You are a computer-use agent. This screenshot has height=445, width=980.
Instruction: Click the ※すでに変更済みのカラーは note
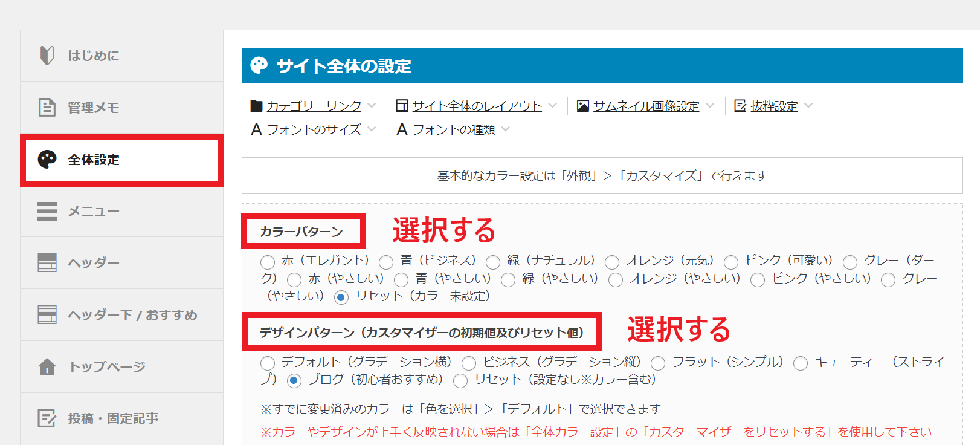click(x=460, y=409)
